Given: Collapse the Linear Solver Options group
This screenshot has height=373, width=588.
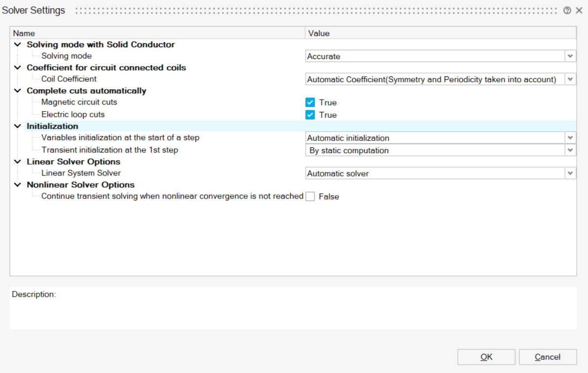Looking at the screenshot, I should pyautogui.click(x=17, y=162).
